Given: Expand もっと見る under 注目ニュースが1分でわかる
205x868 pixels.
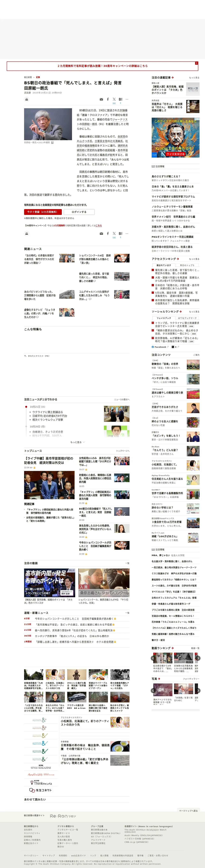Looking at the screenshot, I should tap(77, 442).
